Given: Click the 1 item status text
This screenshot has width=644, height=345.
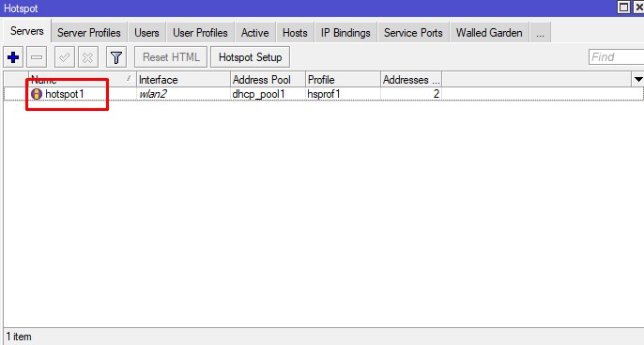Looking at the screenshot, I should 19,337.
